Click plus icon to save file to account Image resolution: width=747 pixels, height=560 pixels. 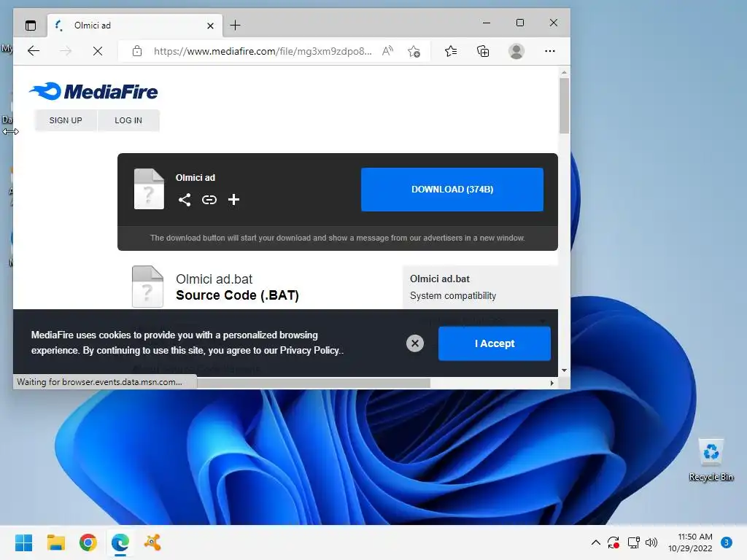pos(233,200)
